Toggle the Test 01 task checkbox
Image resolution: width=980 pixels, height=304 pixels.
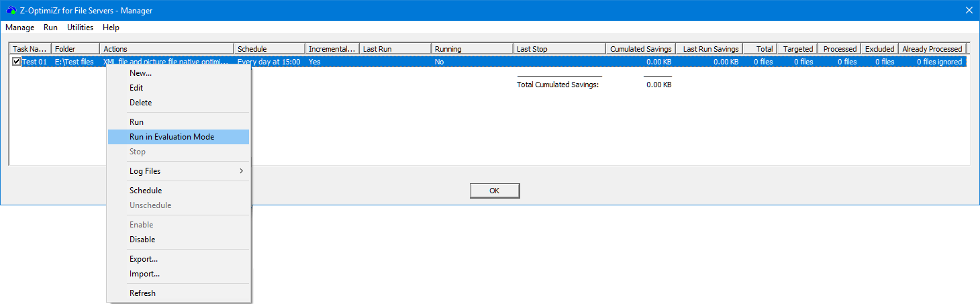(x=17, y=62)
